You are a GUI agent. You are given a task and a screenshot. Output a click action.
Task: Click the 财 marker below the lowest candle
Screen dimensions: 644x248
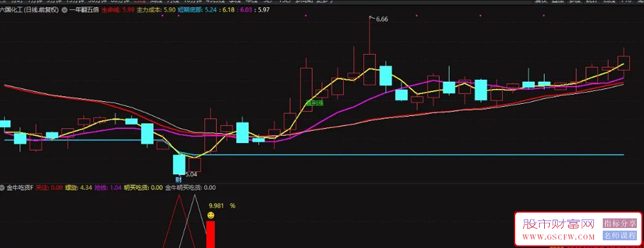tap(178, 180)
